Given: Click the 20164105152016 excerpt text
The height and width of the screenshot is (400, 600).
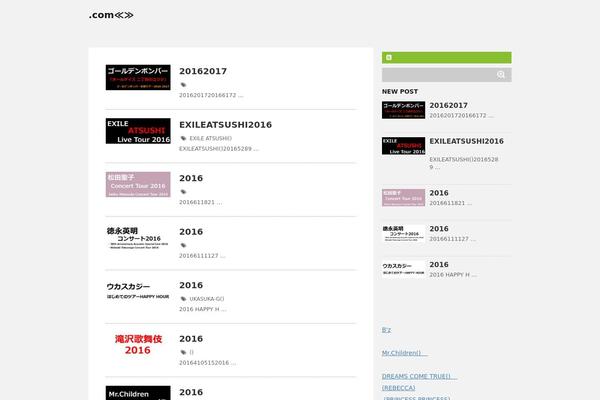Looking at the screenshot, I should click(207, 363).
